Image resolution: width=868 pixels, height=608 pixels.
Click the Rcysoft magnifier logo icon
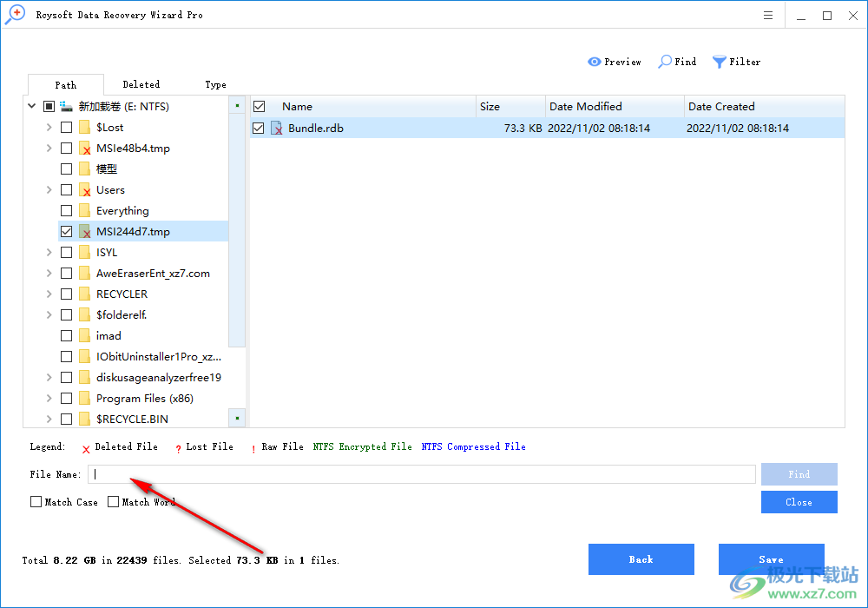pos(15,15)
